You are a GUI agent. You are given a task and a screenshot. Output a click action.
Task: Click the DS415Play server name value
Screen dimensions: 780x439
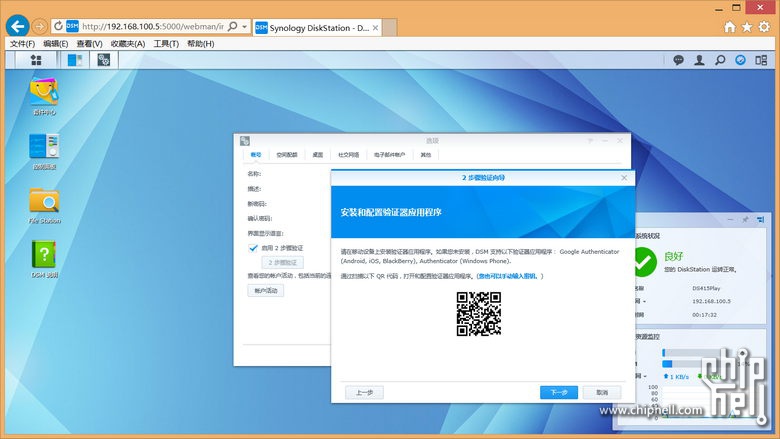coord(706,288)
